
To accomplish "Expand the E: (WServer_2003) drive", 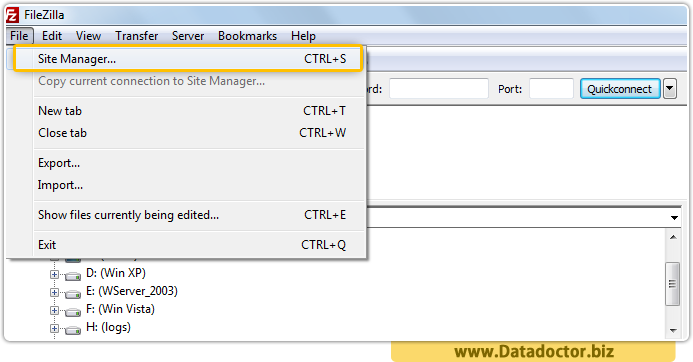I will [x=54, y=293].
